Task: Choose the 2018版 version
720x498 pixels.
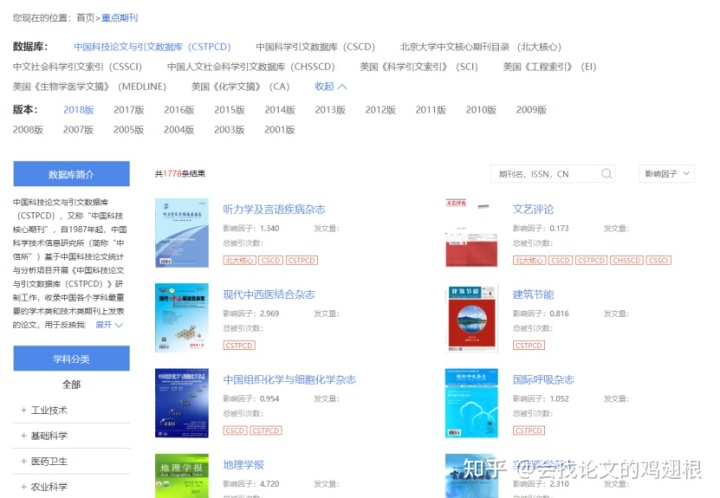Action: point(79,110)
